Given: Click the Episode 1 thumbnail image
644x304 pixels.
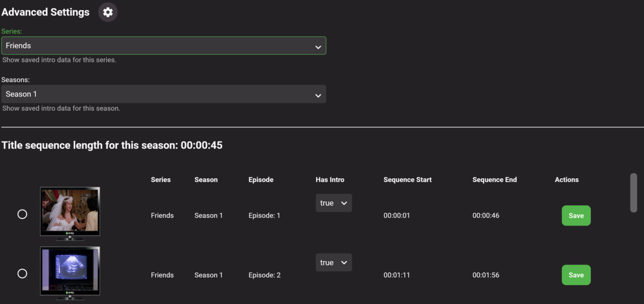Looking at the screenshot, I should (x=70, y=213).
